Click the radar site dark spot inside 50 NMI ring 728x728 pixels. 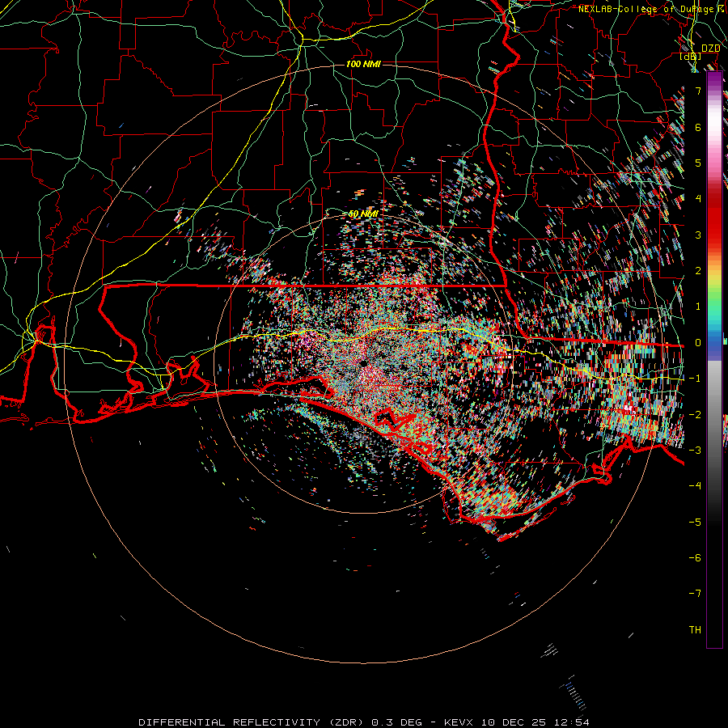click(363, 363)
